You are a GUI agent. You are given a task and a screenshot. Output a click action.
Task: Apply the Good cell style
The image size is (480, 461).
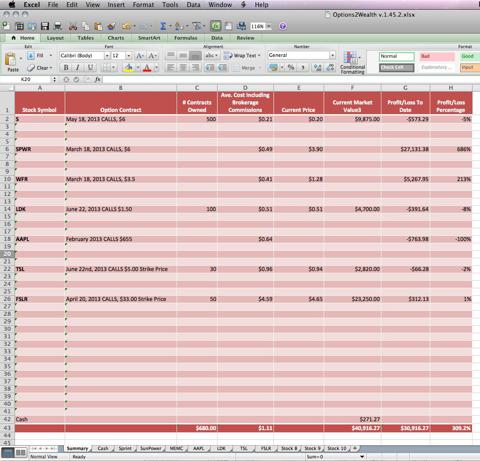470,56
